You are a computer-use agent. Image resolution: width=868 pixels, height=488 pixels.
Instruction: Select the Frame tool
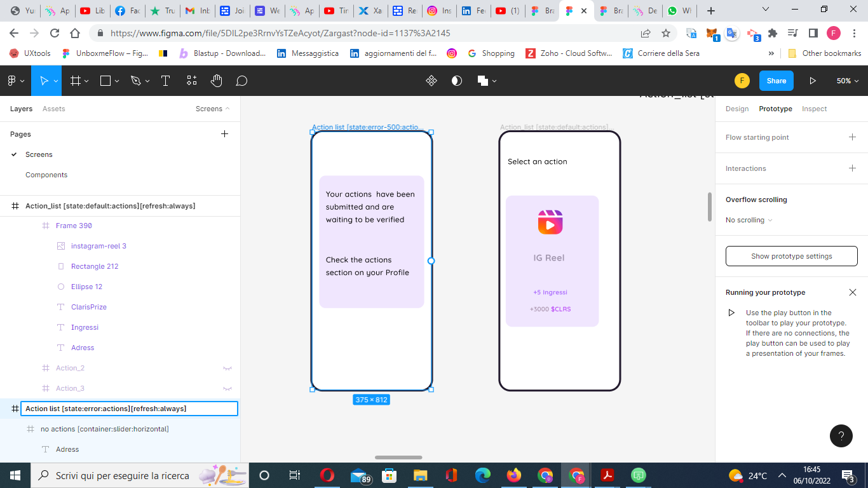(75, 81)
